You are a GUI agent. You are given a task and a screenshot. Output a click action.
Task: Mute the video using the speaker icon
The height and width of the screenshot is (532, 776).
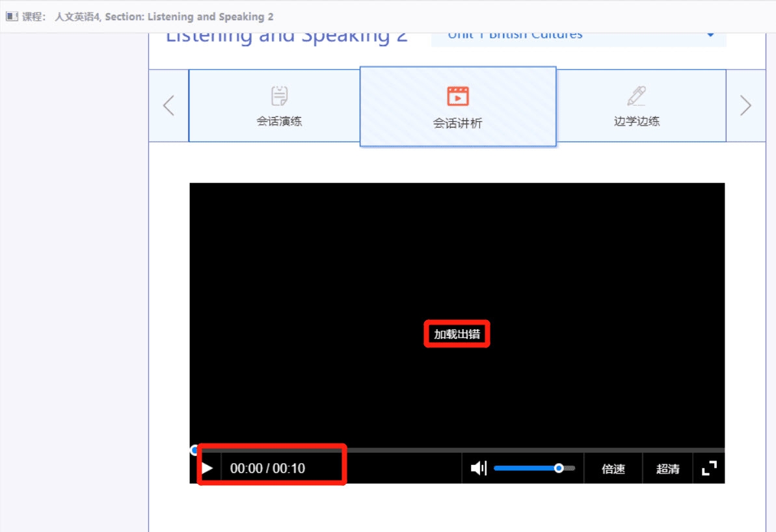point(479,468)
